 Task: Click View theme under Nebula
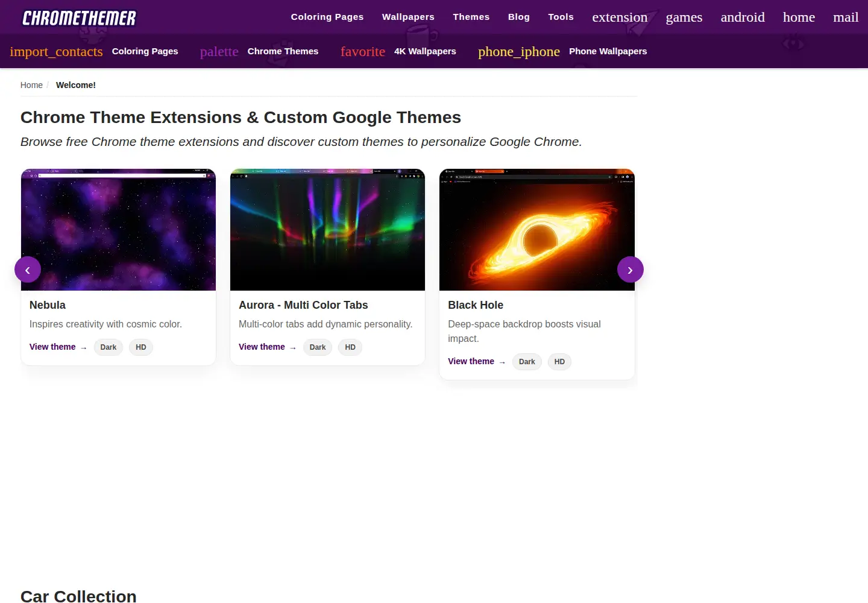coord(58,347)
